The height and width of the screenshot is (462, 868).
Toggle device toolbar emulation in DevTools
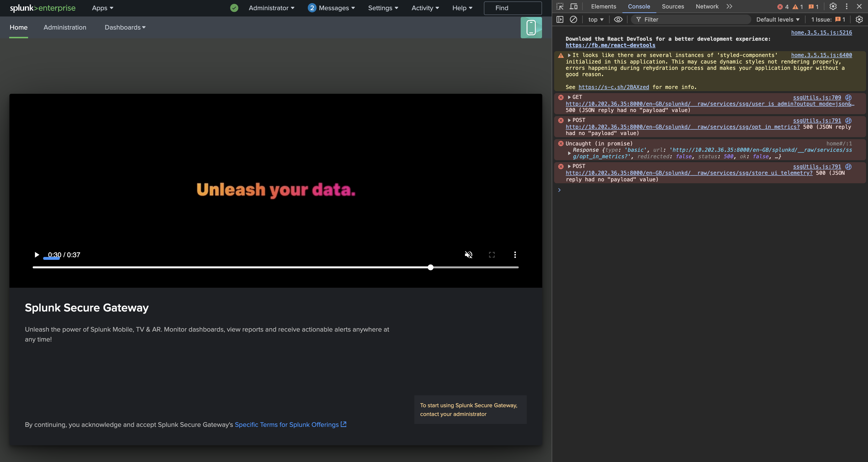point(574,6)
